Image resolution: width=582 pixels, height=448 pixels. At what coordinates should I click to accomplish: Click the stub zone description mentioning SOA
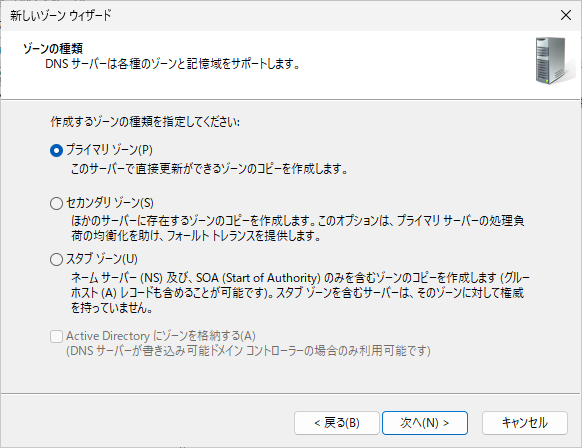[x=300, y=293]
